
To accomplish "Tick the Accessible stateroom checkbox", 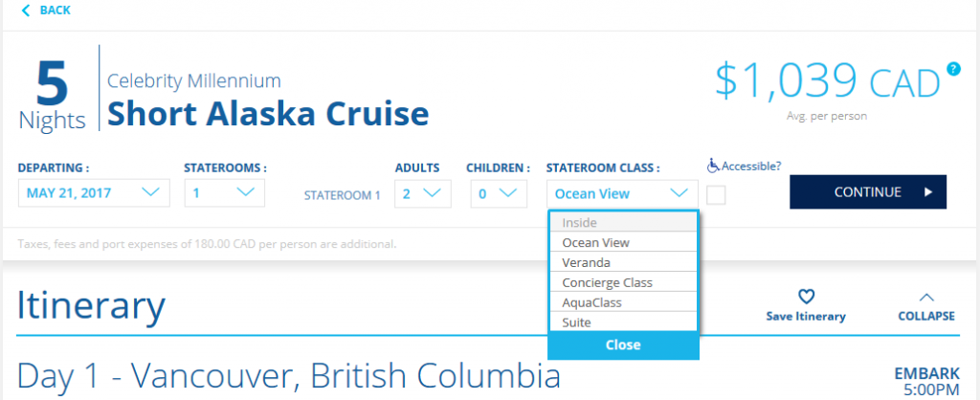I will [x=716, y=195].
